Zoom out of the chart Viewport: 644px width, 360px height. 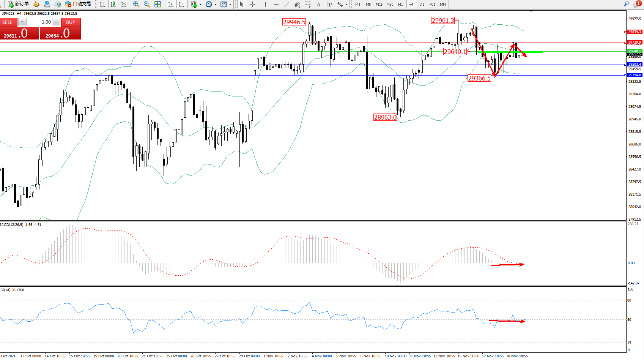pyautogui.click(x=147, y=4)
